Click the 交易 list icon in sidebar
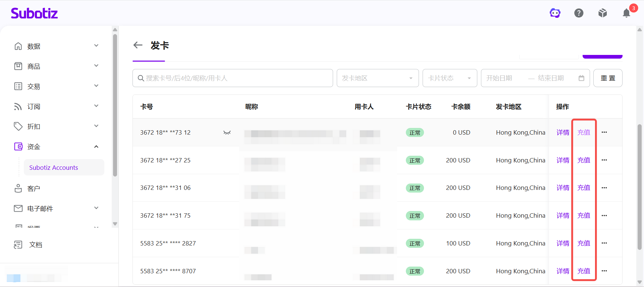Screen dimensions: 644x287 18,86
